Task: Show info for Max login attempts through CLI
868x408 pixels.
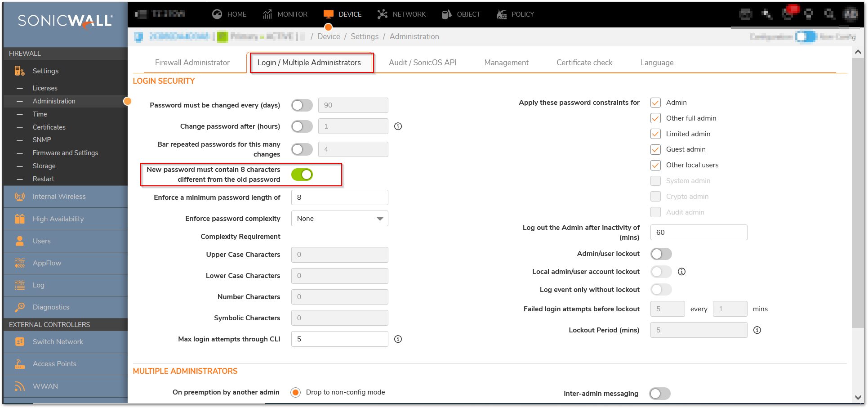Action: pos(398,339)
